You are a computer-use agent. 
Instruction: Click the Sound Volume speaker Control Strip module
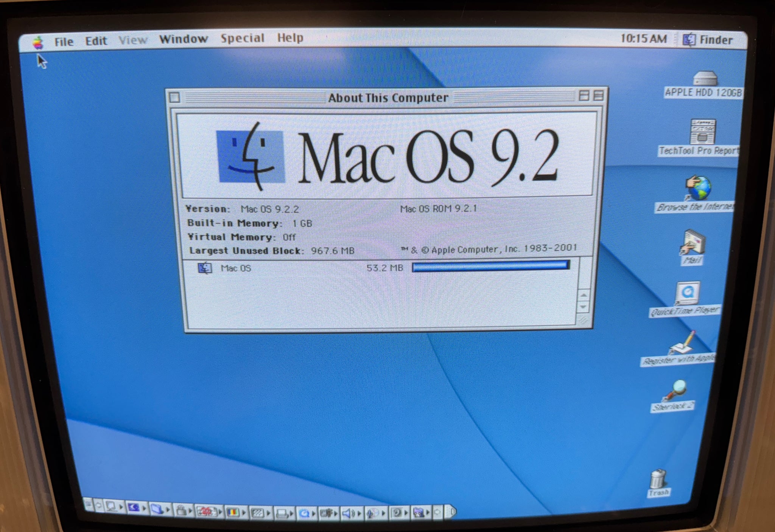[352, 513]
